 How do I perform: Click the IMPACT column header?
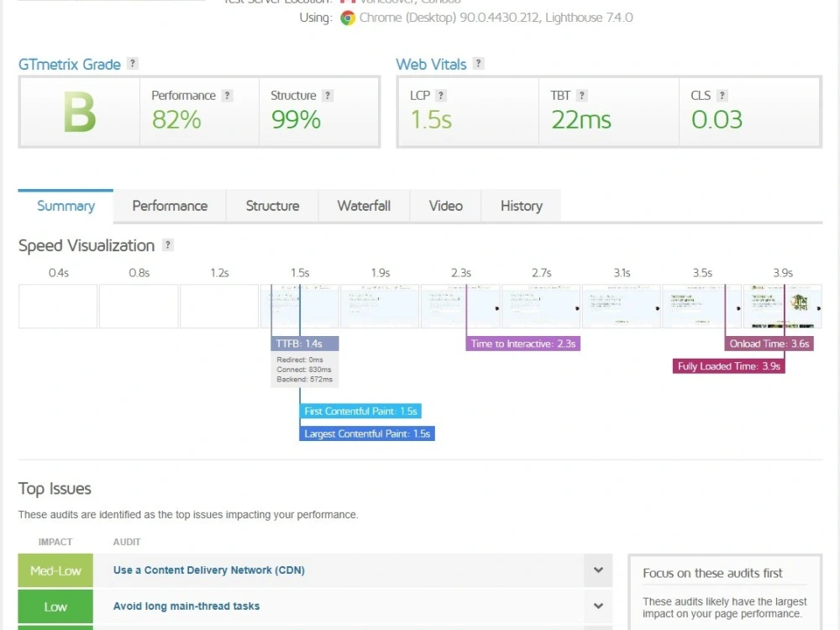click(x=55, y=542)
